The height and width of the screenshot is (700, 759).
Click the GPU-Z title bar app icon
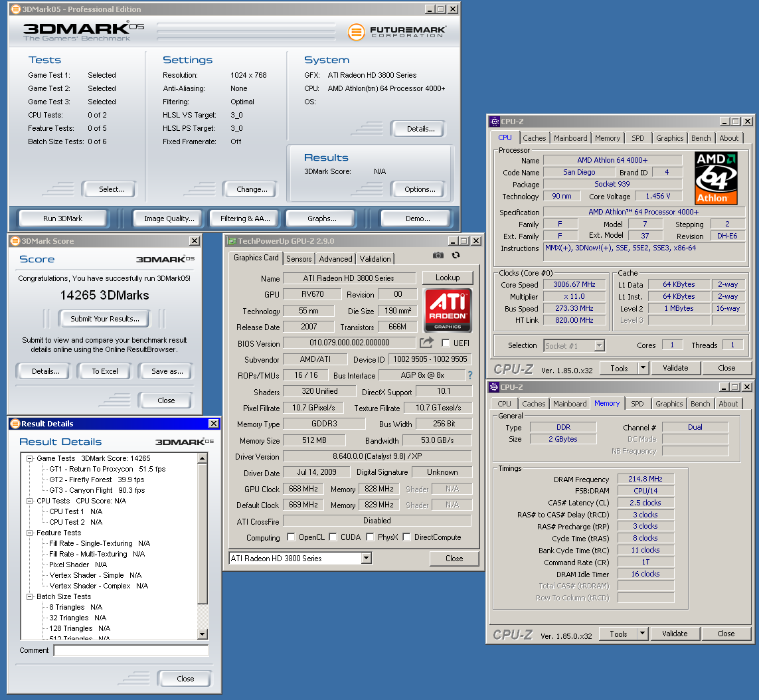tap(232, 241)
